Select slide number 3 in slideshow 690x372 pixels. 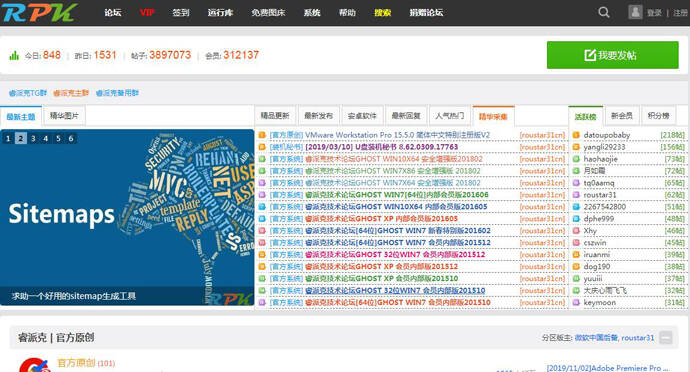(x=33, y=138)
